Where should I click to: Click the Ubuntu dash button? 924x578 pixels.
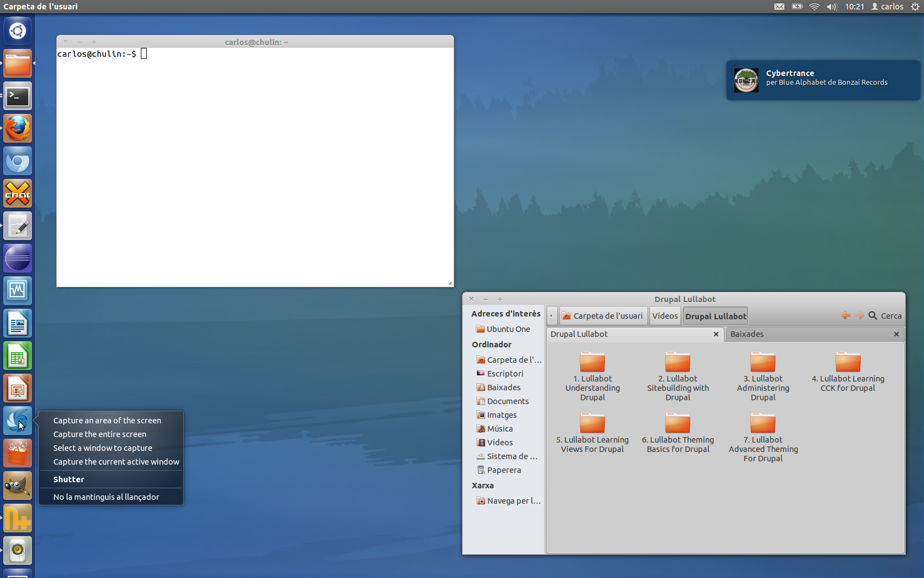tap(18, 31)
